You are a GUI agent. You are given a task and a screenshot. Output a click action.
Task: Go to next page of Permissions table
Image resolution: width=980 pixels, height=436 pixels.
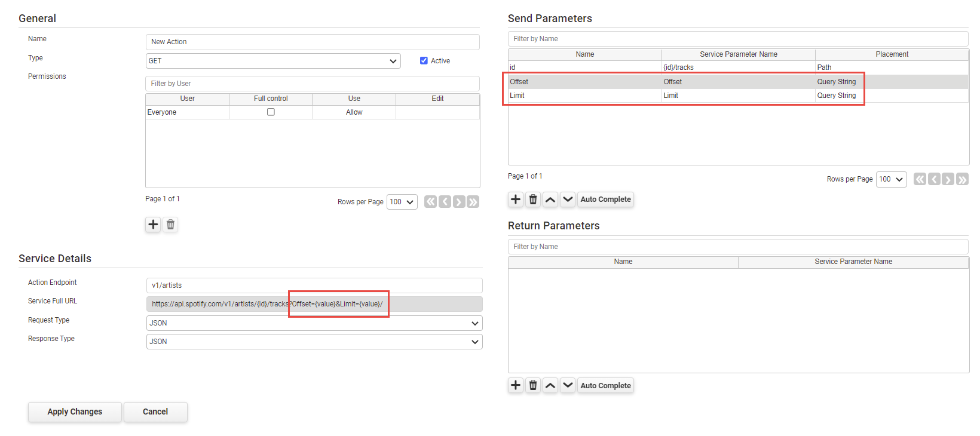459,202
